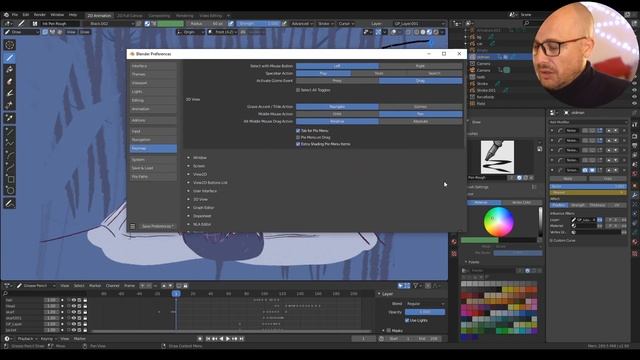Enable the Select All Toggles checkbox
The height and width of the screenshot is (360, 640).
click(x=298, y=90)
